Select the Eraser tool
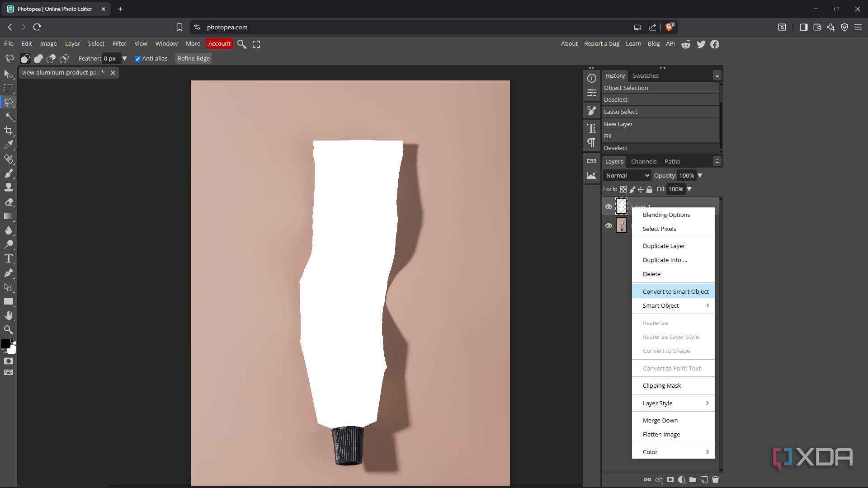 9,202
